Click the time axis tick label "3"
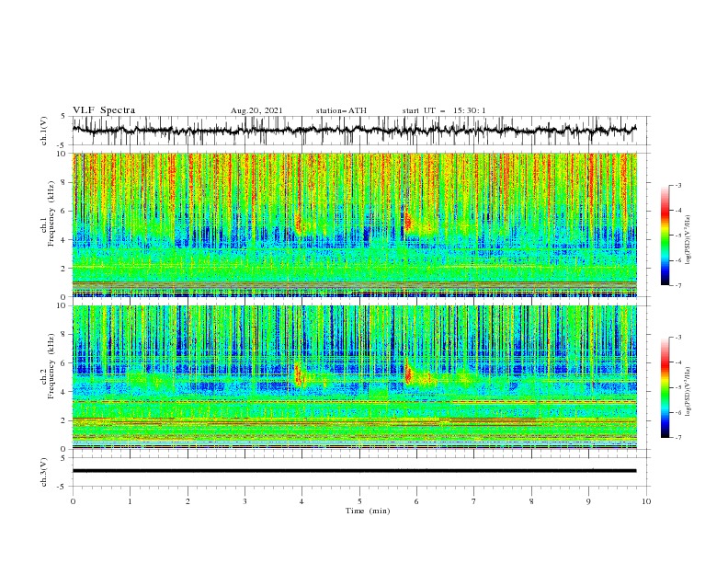728x563 pixels. 245,501
